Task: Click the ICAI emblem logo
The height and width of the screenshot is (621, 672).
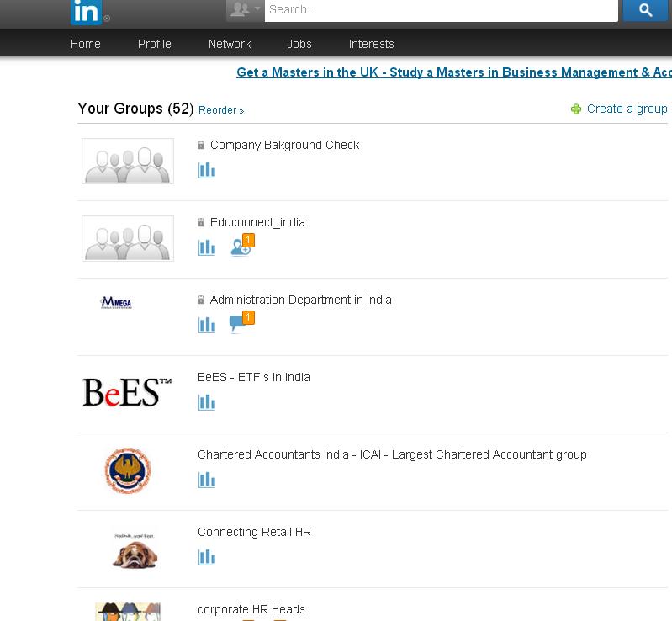Action: pos(128,470)
